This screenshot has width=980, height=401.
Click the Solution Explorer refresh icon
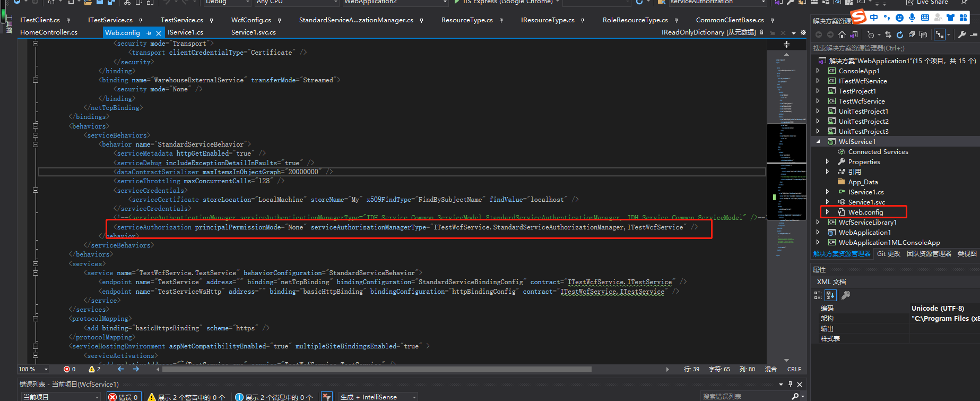(x=900, y=35)
